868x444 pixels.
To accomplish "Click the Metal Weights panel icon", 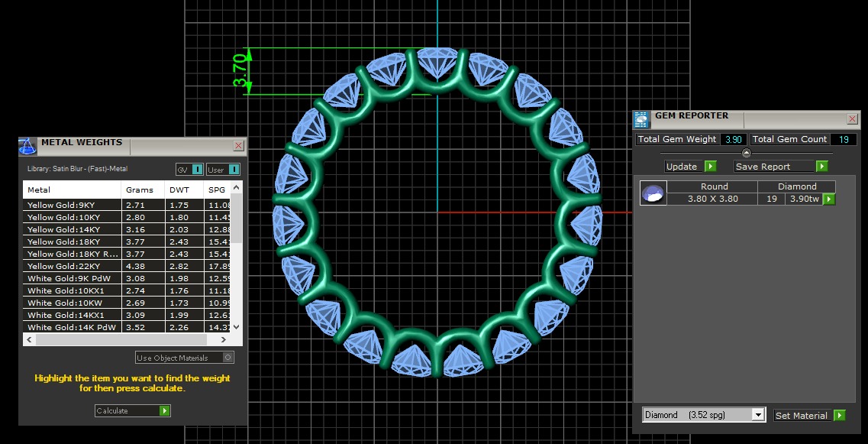I will point(27,146).
